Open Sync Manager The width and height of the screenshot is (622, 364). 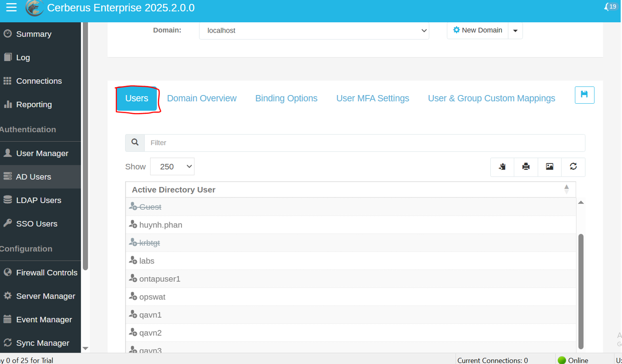[42, 344]
